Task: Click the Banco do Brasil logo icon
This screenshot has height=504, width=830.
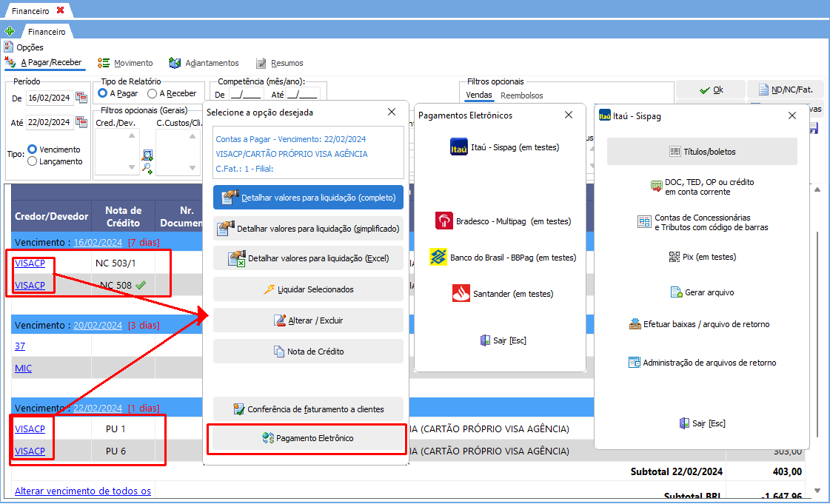Action: (x=438, y=258)
